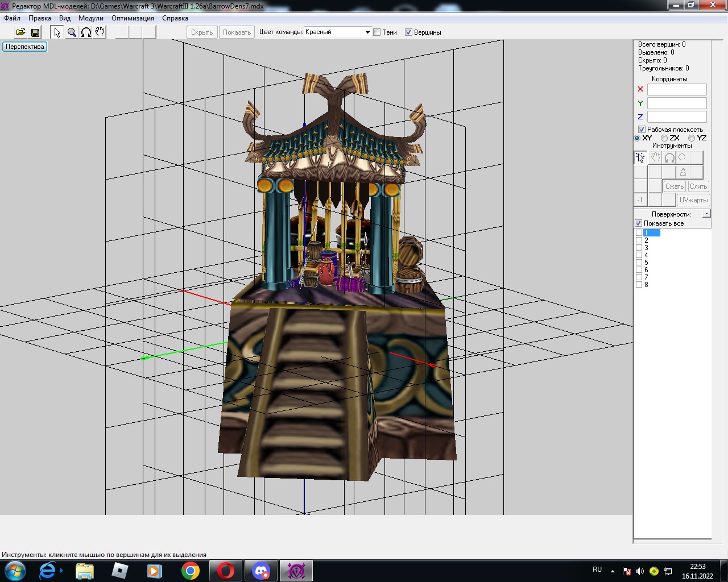Screen dimensions: 728x582
Task: Click the UV-карты button
Action: (693, 200)
